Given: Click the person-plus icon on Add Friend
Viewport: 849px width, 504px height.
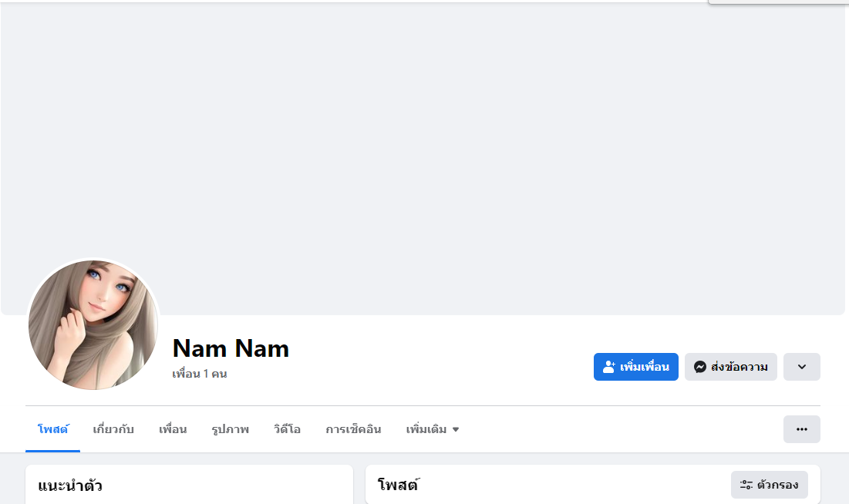Looking at the screenshot, I should click(x=609, y=367).
